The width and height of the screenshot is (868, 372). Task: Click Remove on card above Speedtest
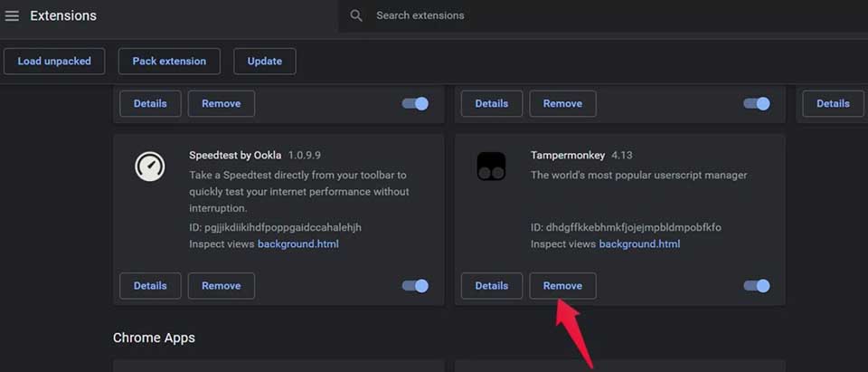(222, 104)
